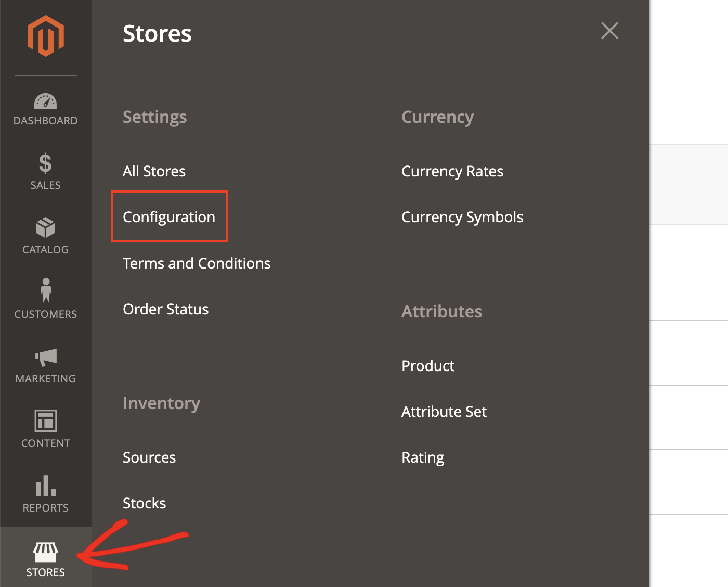The height and width of the screenshot is (587, 728).
Task: Open Currency Symbols configuration
Action: click(x=462, y=217)
